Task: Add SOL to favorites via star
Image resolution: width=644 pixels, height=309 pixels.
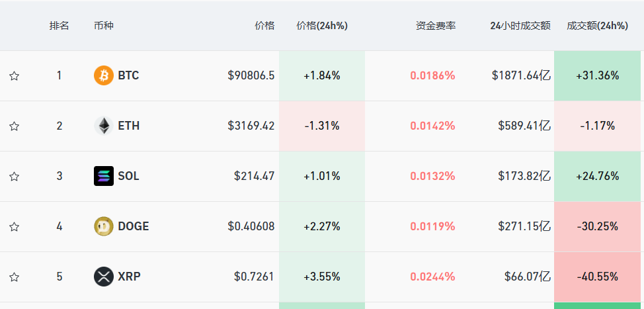Action: pos(14,177)
